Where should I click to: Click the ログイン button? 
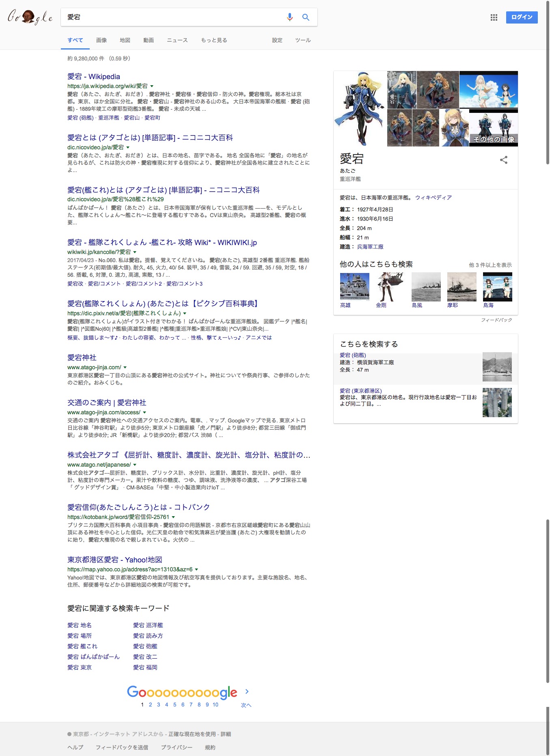pos(521,17)
